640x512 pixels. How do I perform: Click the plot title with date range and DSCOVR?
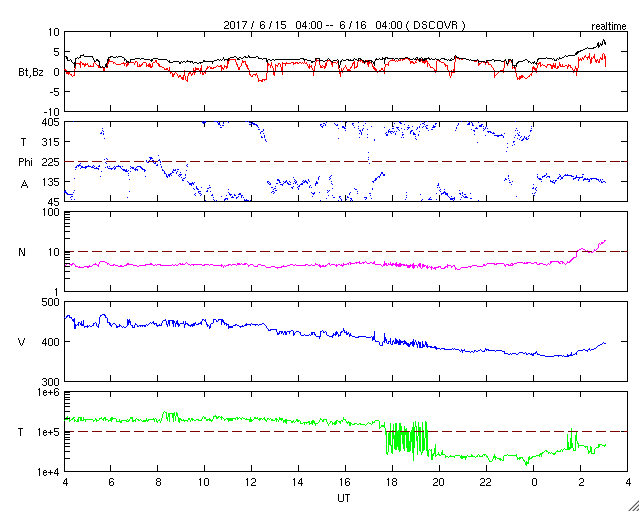click(344, 25)
